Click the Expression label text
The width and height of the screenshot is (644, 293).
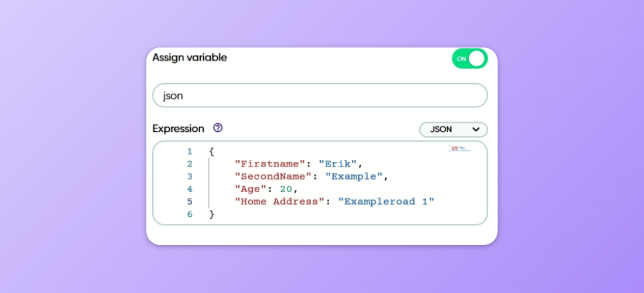[x=178, y=128]
